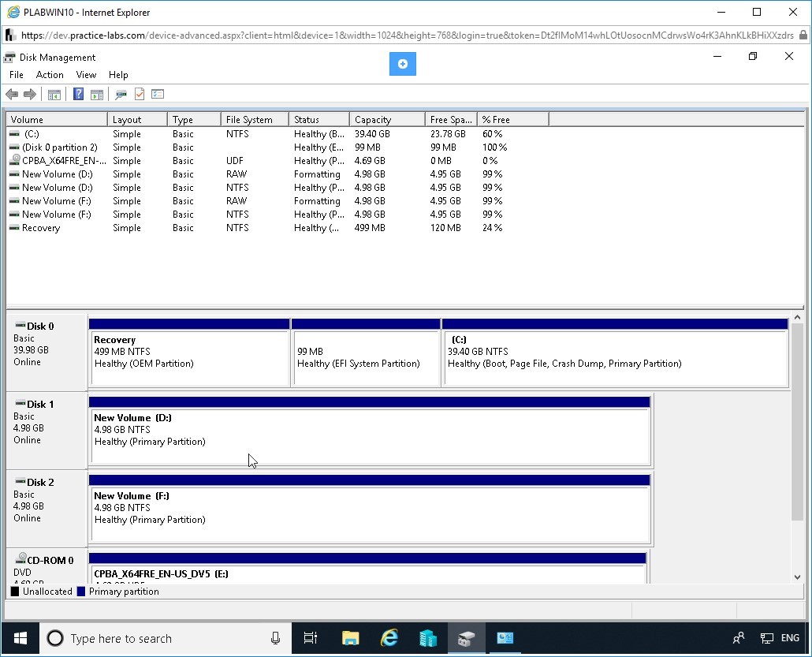
Task: Open Server Manager taskbar icon
Action: tap(428, 638)
